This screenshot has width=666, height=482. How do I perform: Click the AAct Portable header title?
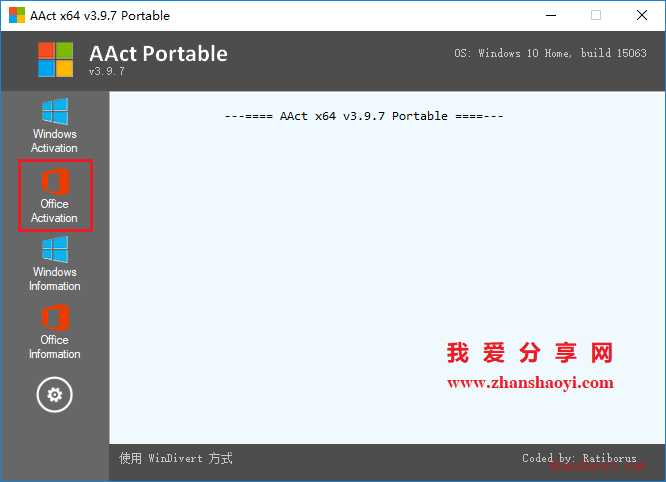pyautogui.click(x=158, y=54)
